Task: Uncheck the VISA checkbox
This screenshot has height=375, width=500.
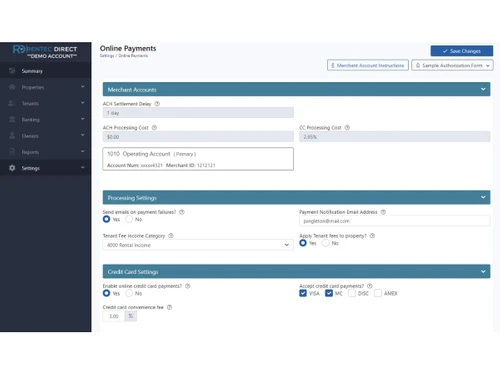Action: click(x=303, y=293)
